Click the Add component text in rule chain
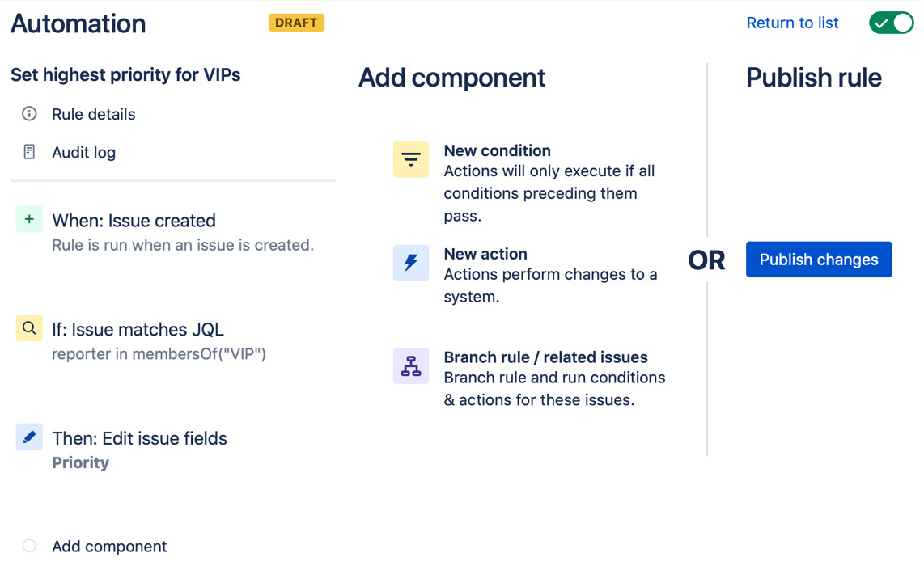Screen dimensions: 924x570 point(109,547)
